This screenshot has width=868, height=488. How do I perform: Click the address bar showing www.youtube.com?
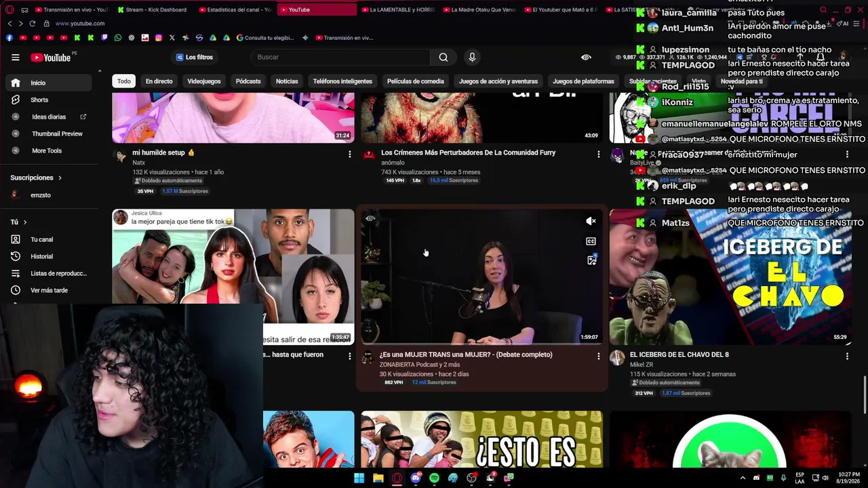pyautogui.click(x=80, y=23)
